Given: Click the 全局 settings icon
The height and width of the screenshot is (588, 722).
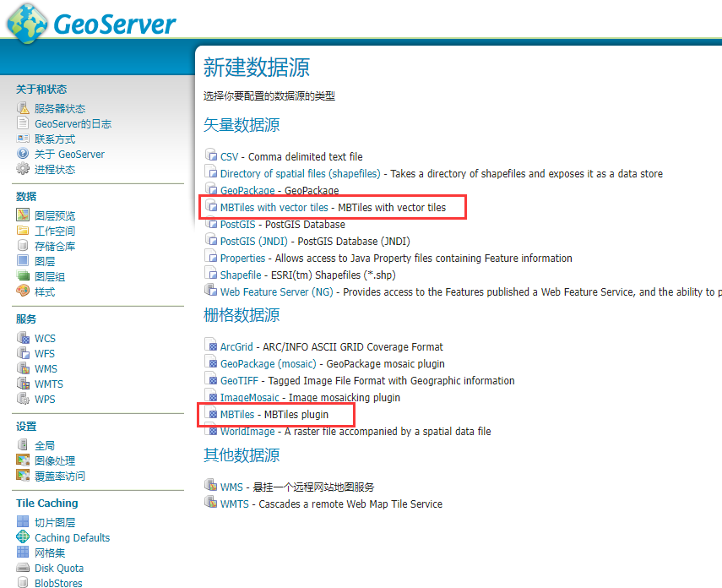Looking at the screenshot, I should pyautogui.click(x=23, y=445).
